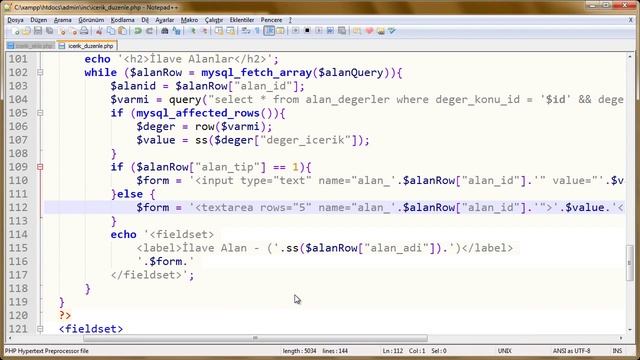This screenshot has height=360, width=640.
Task: Close document via menu bar X
Action: (631, 20)
